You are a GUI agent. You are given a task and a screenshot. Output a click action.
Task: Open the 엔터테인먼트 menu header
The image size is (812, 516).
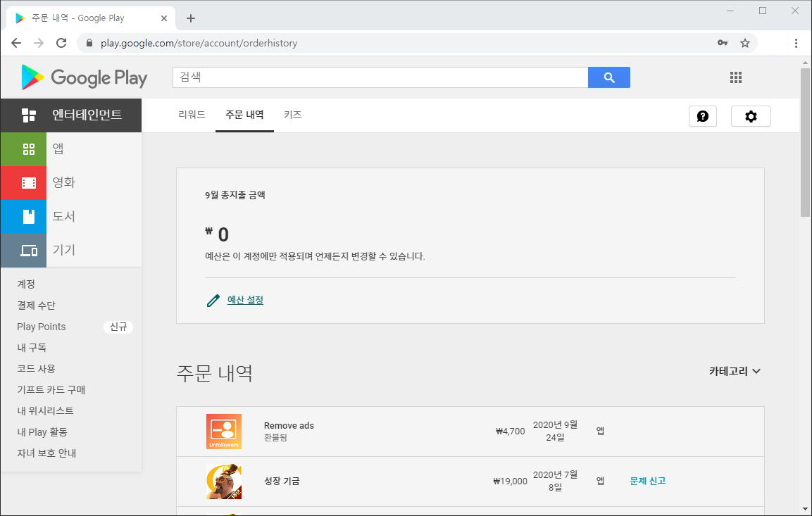click(71, 115)
